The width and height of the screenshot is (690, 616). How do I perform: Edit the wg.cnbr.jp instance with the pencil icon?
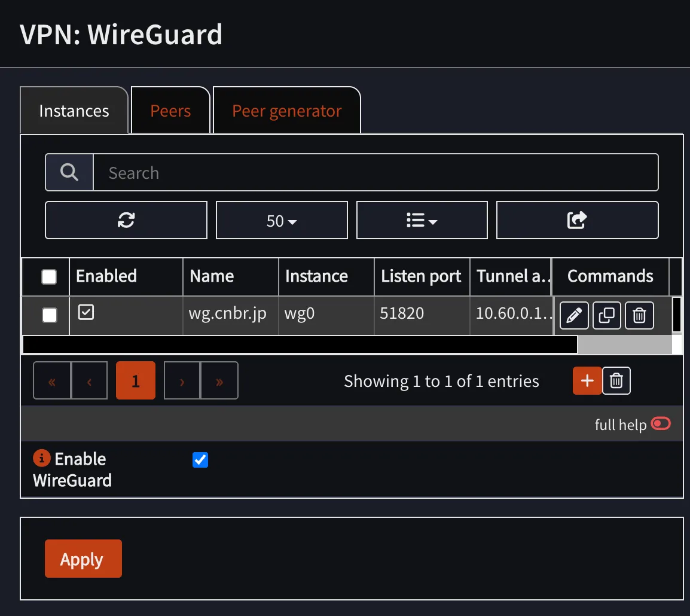click(573, 315)
